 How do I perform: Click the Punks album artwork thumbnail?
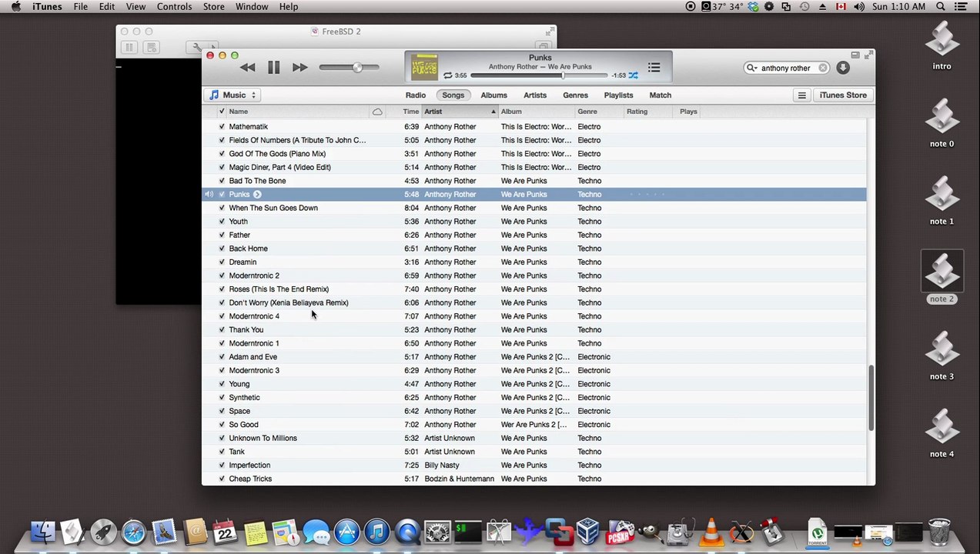pyautogui.click(x=423, y=67)
